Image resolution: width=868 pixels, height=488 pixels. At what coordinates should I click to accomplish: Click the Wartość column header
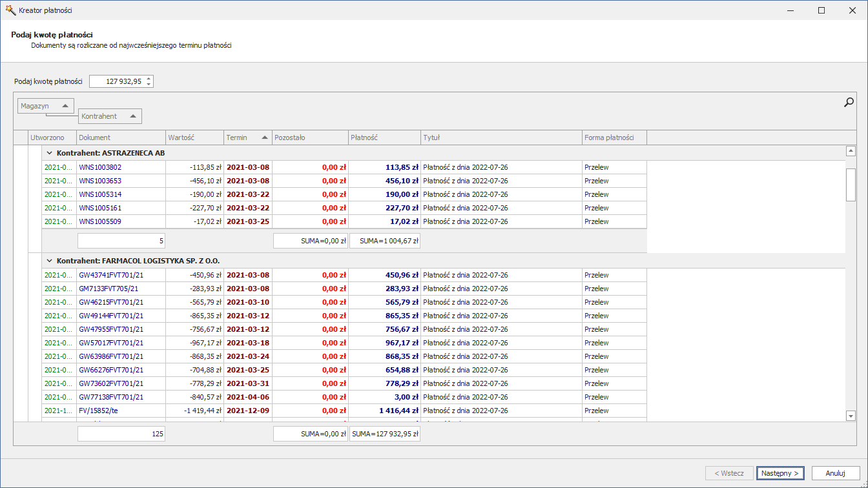coord(194,137)
